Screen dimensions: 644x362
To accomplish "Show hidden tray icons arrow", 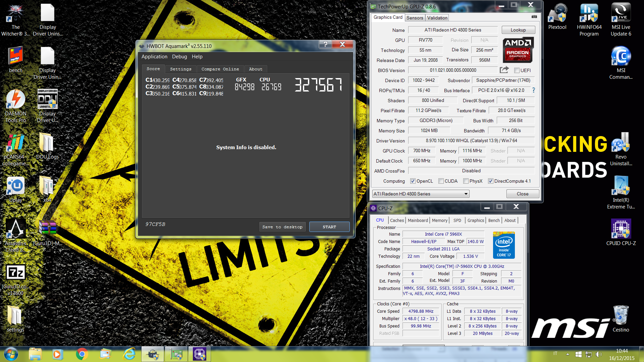I will click(568, 354).
